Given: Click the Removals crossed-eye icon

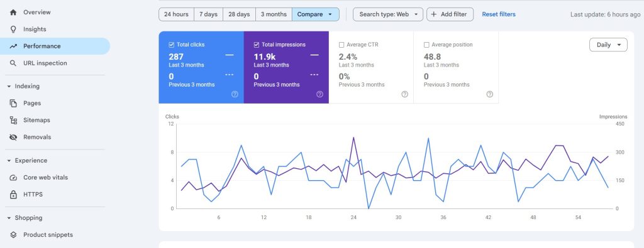Looking at the screenshot, I should click(13, 137).
